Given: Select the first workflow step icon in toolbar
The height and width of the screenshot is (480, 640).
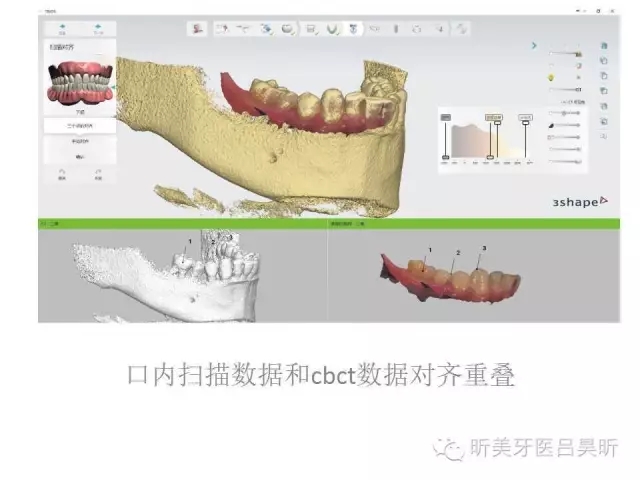Looking at the screenshot, I should pos(221,28).
